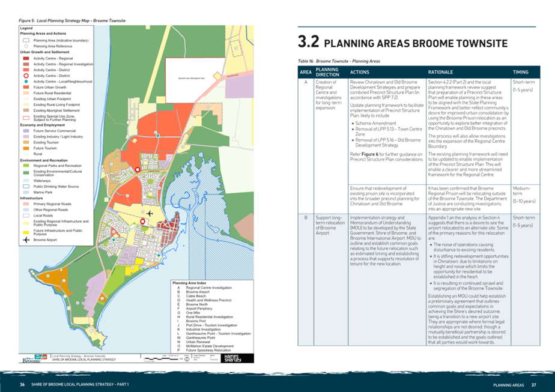
Task: Click the Activity Centre - Regional color swatch
Action: point(26,58)
